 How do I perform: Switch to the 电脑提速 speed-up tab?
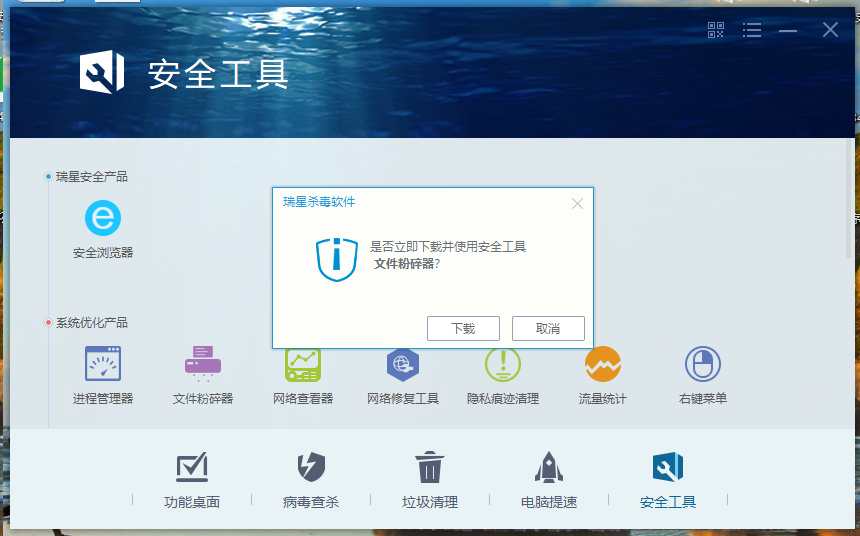548,481
